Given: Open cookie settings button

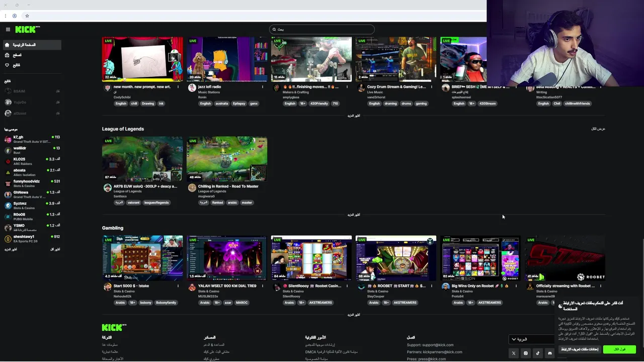Looking at the screenshot, I should pos(580,349).
